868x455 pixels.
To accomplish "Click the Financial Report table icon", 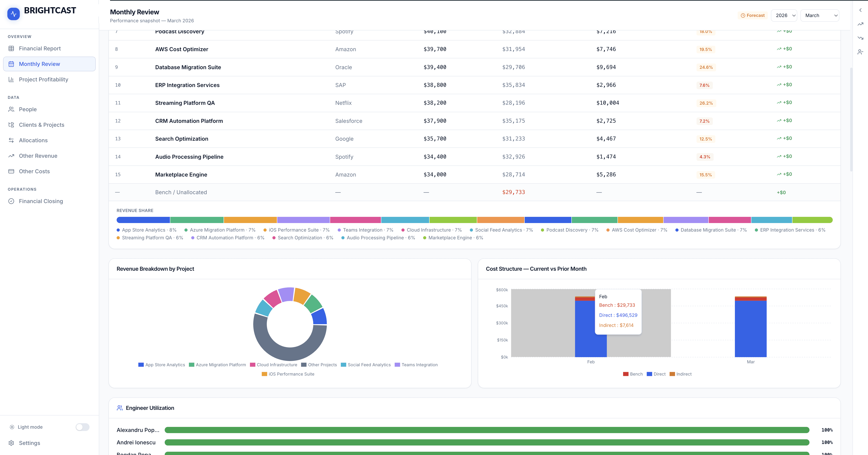I will pos(11,48).
